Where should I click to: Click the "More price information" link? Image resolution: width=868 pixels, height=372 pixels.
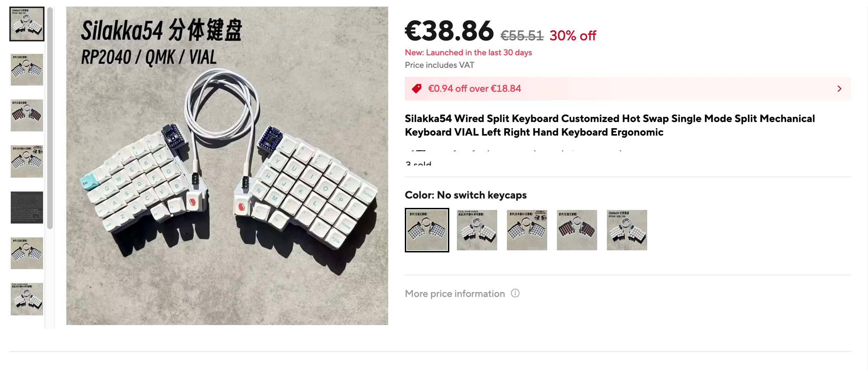455,293
